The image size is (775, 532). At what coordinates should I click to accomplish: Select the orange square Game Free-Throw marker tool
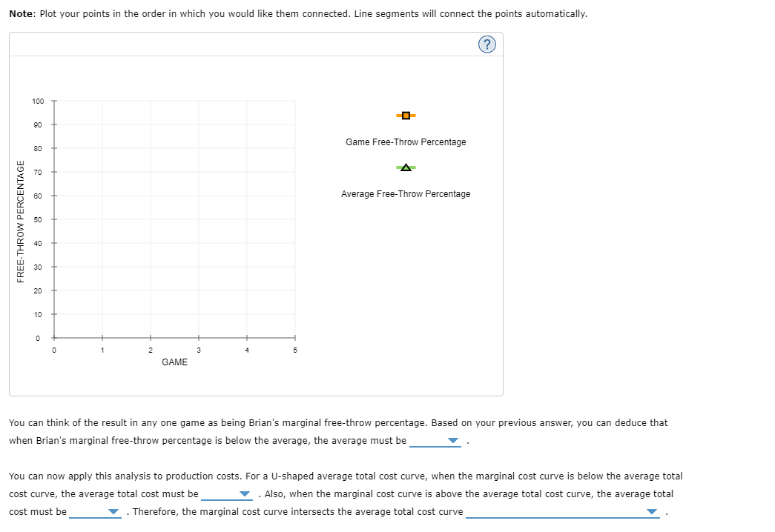tap(406, 115)
